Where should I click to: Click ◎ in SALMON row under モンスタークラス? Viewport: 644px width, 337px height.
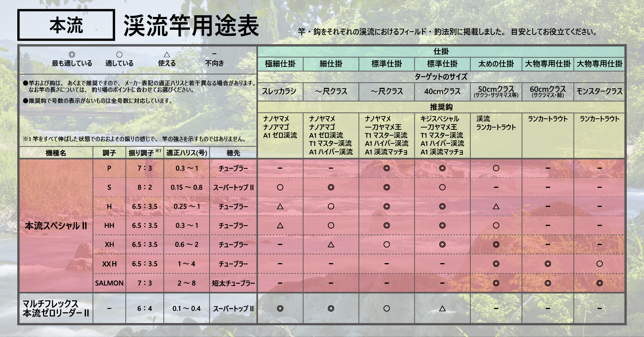click(599, 283)
